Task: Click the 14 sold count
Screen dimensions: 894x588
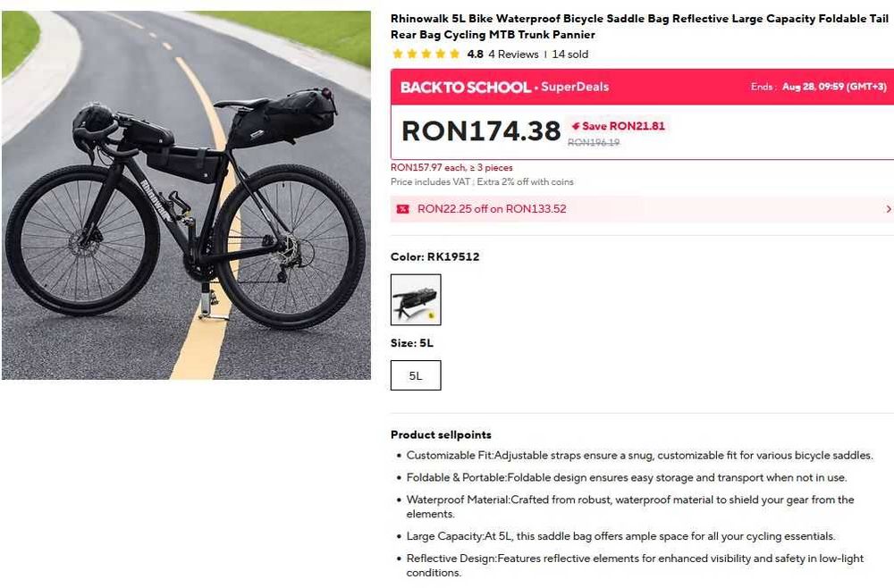Action: pyautogui.click(x=570, y=55)
